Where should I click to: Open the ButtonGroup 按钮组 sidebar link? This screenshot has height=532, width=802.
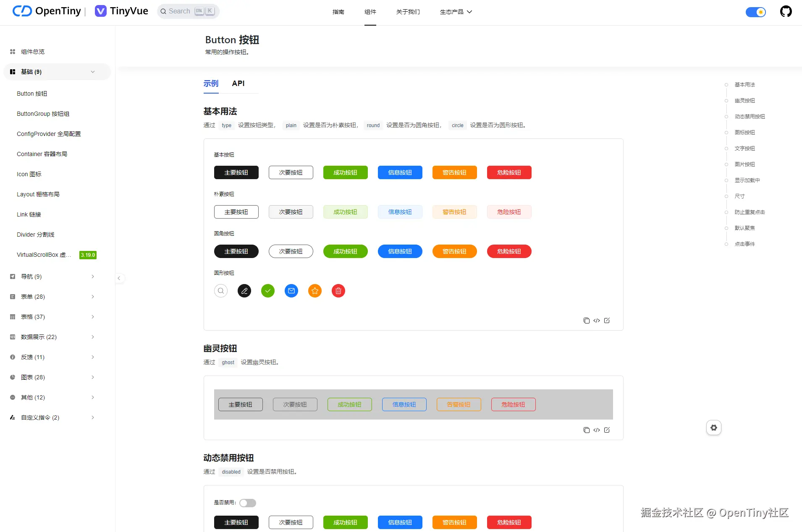pyautogui.click(x=43, y=114)
